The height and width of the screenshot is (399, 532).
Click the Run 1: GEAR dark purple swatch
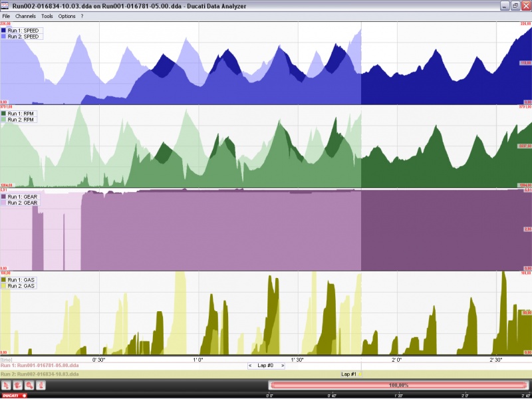[4, 197]
